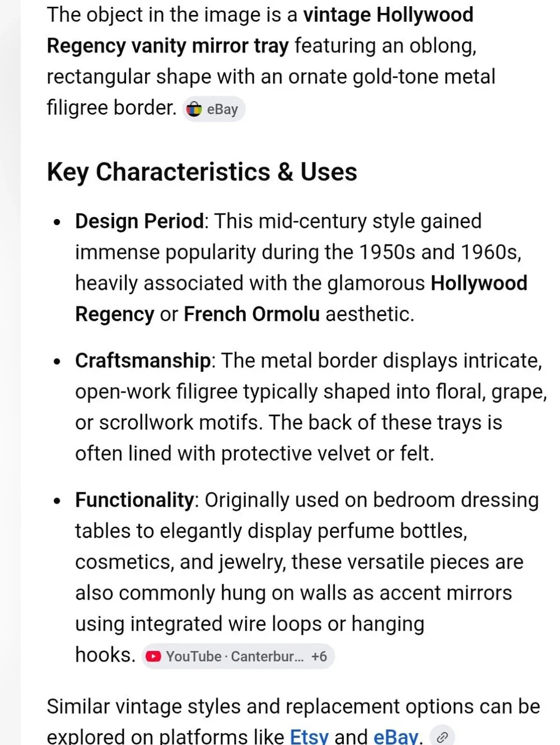The image size is (560, 745).
Task: Select the Key Characteristics & Uses heading
Action: point(202,172)
